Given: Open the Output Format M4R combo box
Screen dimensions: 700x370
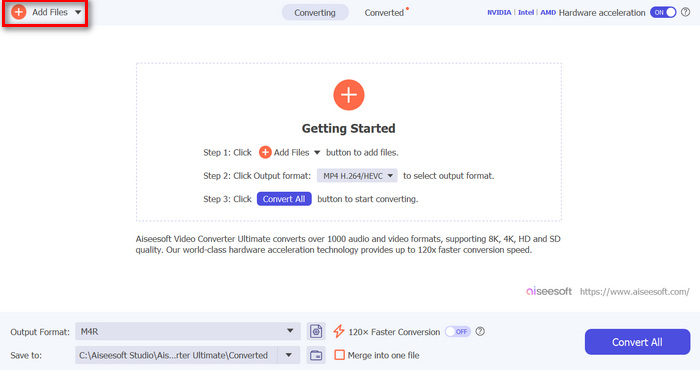Looking at the screenshot, I should click(x=188, y=331).
